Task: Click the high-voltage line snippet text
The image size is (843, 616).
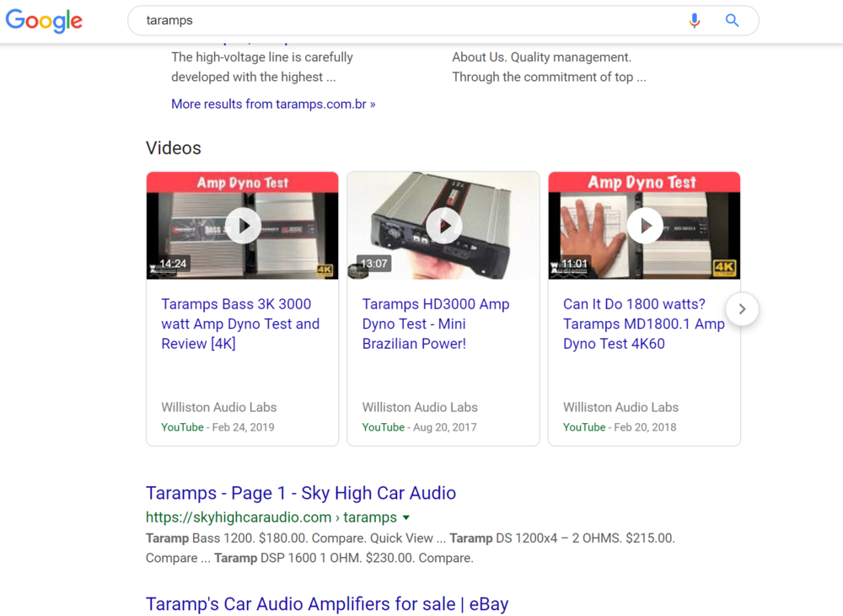Action: pos(262,67)
